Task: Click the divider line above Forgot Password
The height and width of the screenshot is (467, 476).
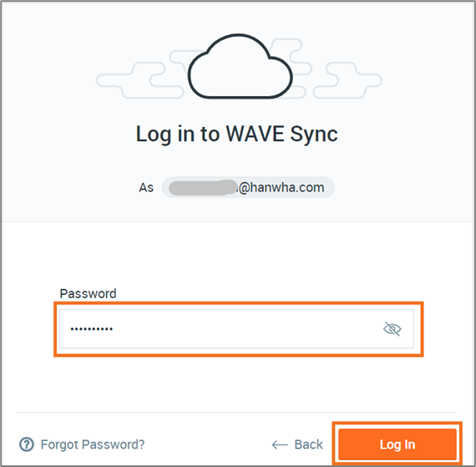Action: 236,413
